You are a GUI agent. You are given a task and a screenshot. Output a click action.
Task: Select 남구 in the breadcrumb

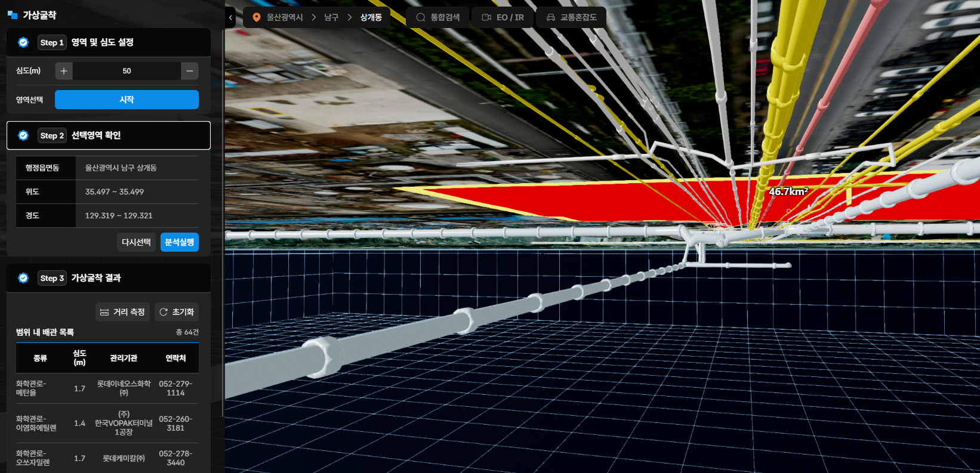(331, 17)
